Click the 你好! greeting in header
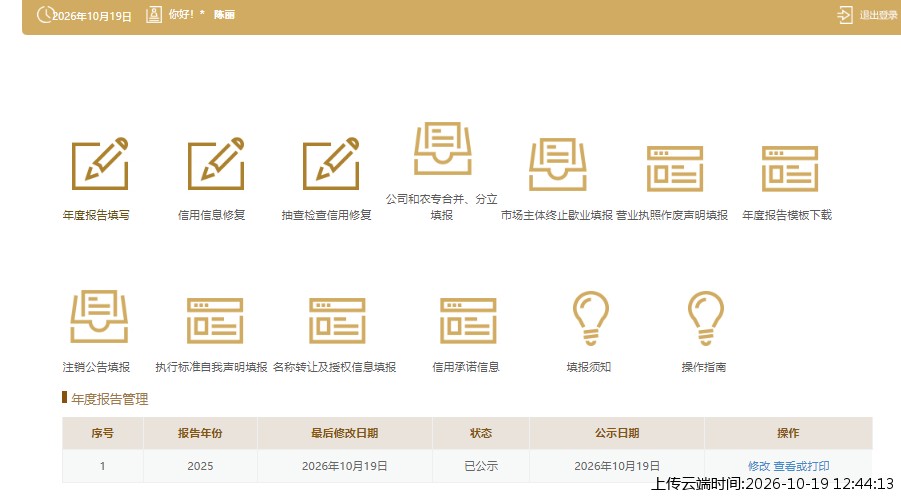The height and width of the screenshot is (497, 901). coord(181,14)
